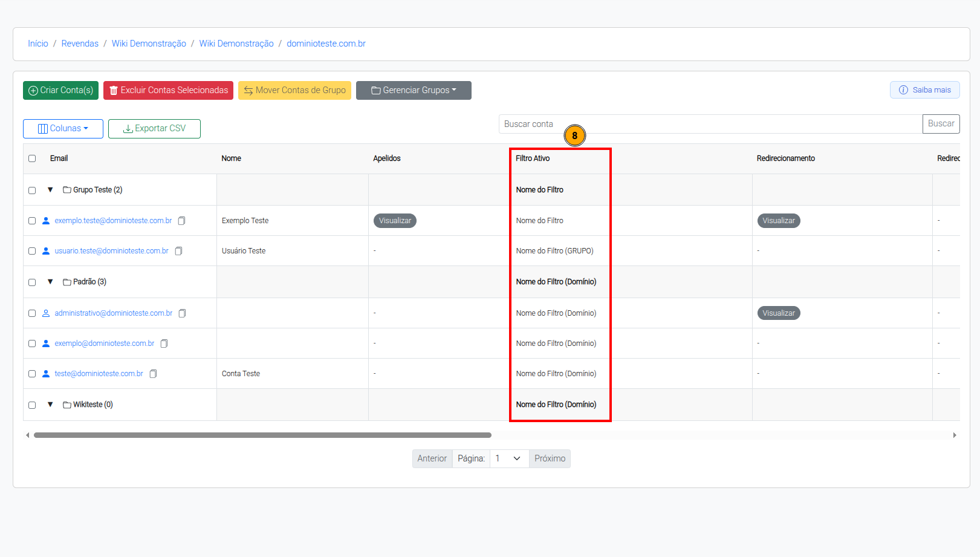The width and height of the screenshot is (980, 557).
Task: Check the Grupo Teste (2) row checkbox
Action: coord(32,191)
